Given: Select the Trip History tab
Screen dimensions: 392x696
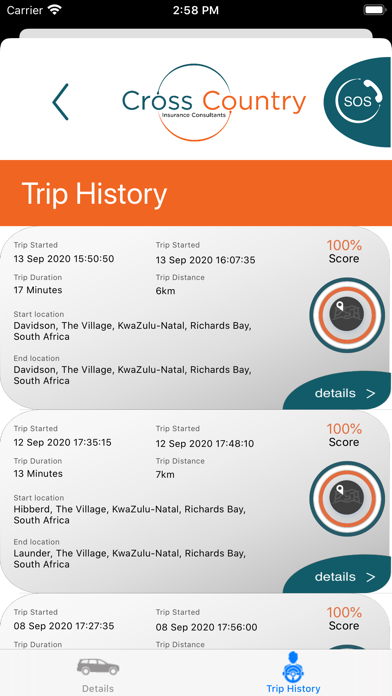Looking at the screenshot, I should point(293,673).
